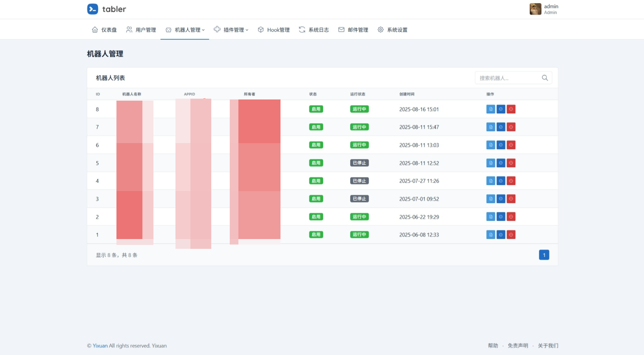Click the dark-blue check badge icon for robot ID 6
Image resolution: width=644 pixels, height=355 pixels.
point(501,145)
